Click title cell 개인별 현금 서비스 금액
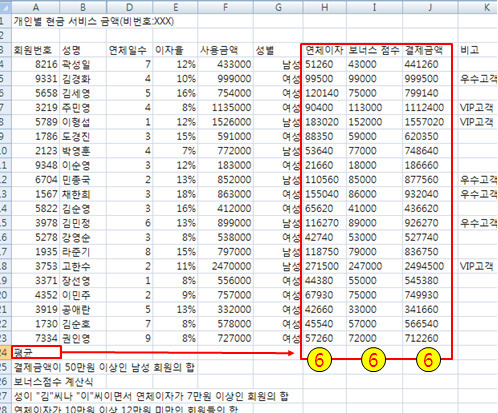Viewport: 498px width, 413px height. pyautogui.click(x=94, y=21)
